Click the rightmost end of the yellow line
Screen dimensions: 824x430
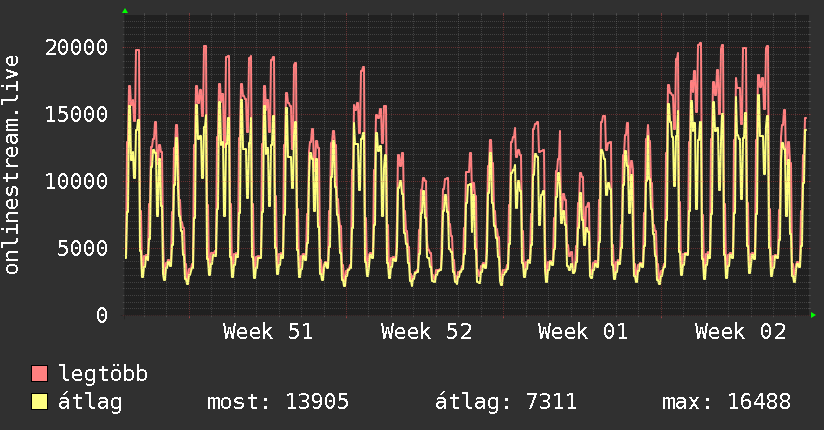click(805, 129)
